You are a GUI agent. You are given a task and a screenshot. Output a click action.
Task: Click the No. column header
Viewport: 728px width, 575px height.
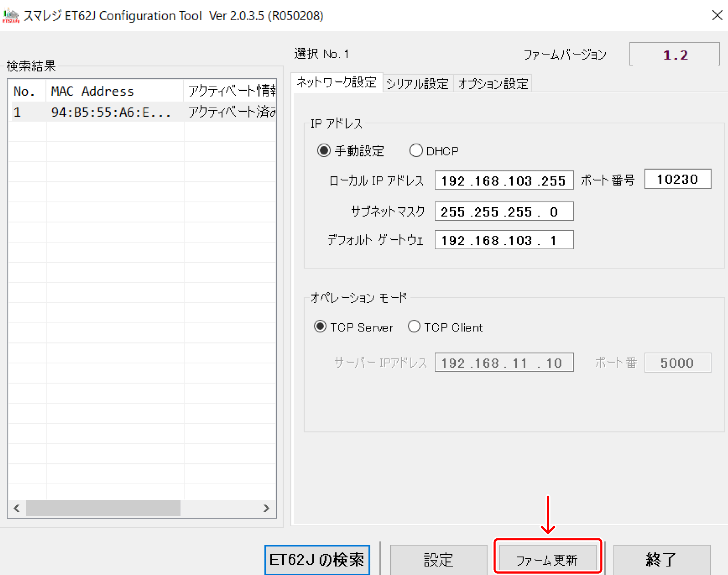pos(28,91)
